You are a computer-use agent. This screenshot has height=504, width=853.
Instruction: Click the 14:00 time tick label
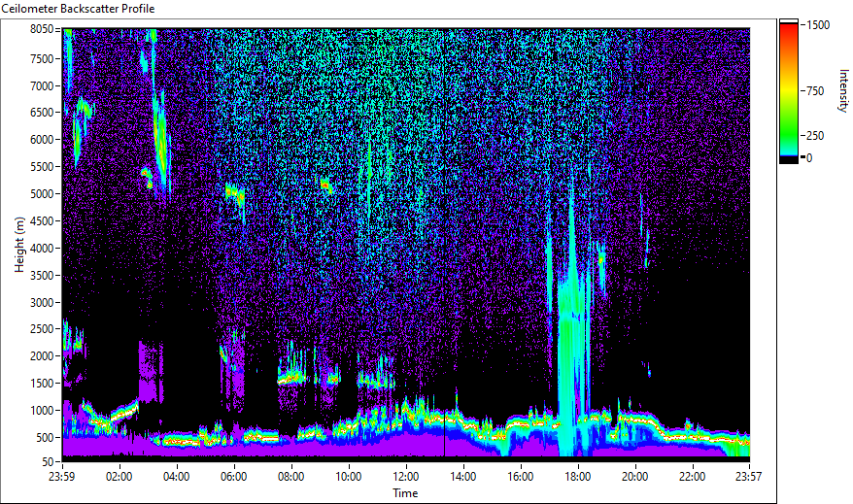463,477
